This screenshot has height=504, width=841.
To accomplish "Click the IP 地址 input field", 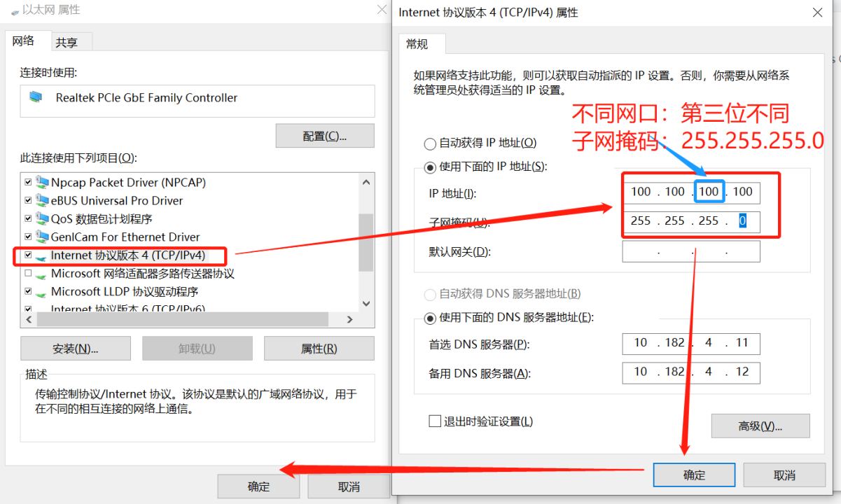I will coord(691,192).
